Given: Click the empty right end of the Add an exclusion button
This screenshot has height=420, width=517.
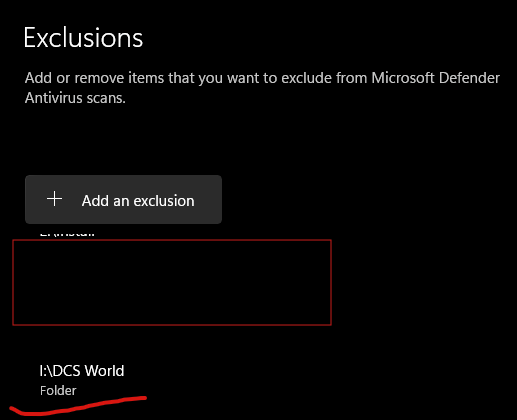Looking at the screenshot, I should [208, 199].
